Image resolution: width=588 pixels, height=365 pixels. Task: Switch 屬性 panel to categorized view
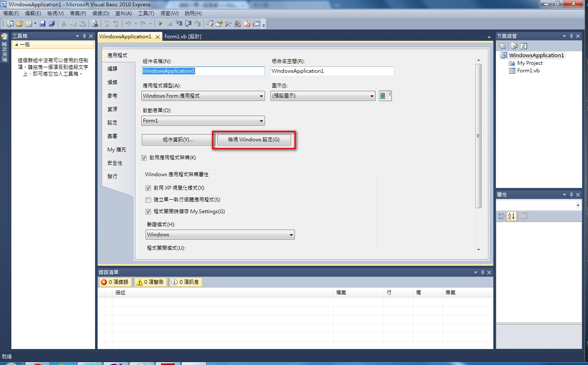pyautogui.click(x=502, y=216)
